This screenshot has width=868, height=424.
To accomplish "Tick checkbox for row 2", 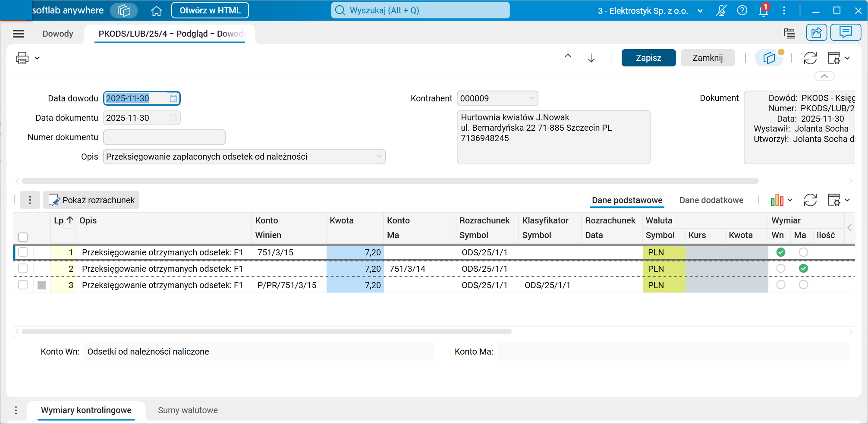I will [x=23, y=268].
